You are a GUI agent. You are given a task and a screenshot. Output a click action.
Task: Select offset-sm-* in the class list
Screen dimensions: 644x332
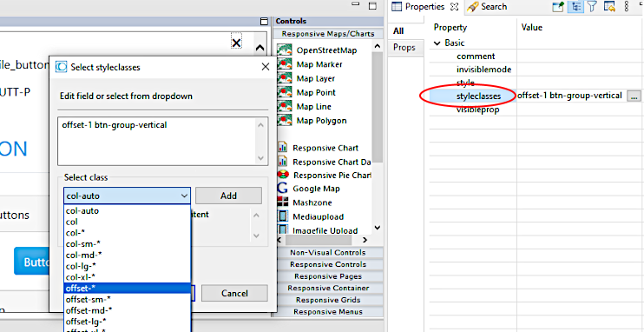(x=128, y=299)
